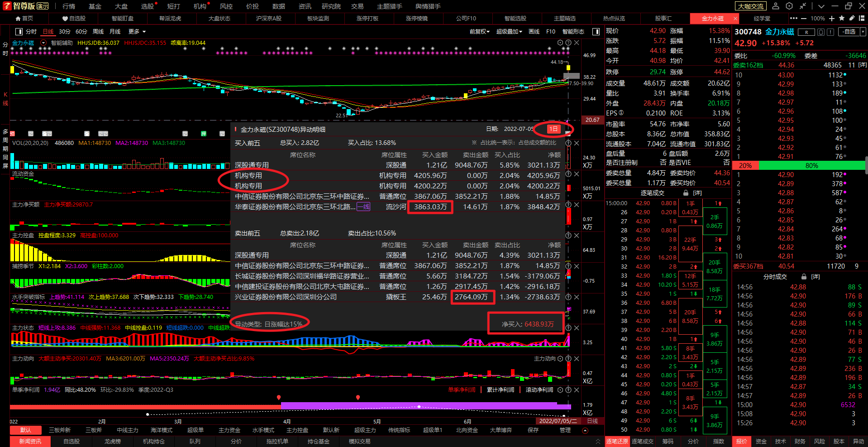The width and height of the screenshot is (868, 447).
Task: Click the main chart help question-mark icon
Action: pos(568,43)
